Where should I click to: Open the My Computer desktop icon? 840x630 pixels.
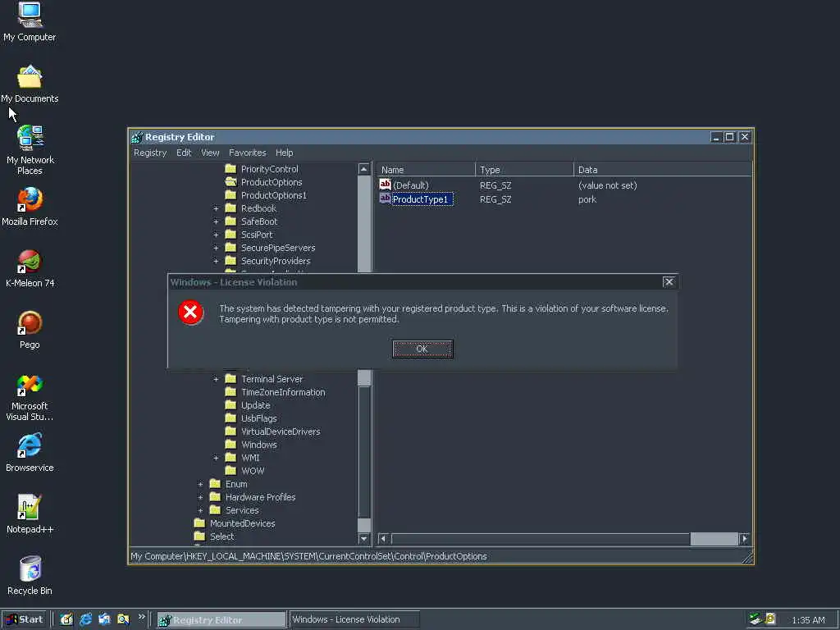pos(30,21)
